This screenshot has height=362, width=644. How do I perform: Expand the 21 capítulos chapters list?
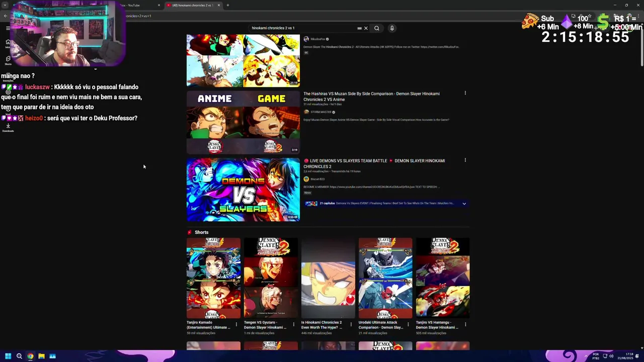tap(464, 204)
